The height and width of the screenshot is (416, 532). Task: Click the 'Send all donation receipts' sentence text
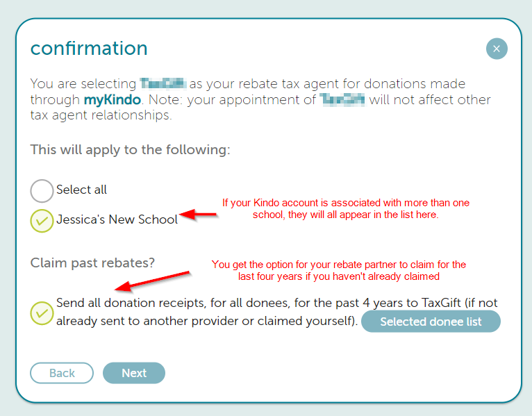pos(277,312)
